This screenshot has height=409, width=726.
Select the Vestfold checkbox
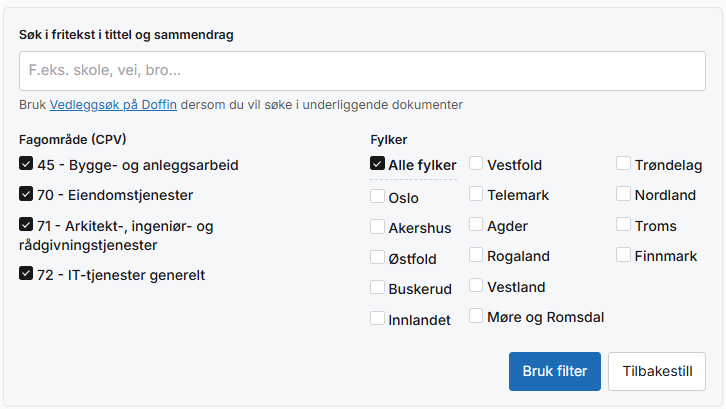[x=476, y=163]
